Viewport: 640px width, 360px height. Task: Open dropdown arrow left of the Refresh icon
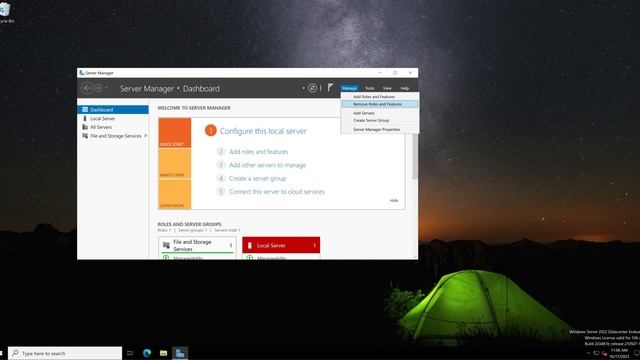tap(303, 88)
